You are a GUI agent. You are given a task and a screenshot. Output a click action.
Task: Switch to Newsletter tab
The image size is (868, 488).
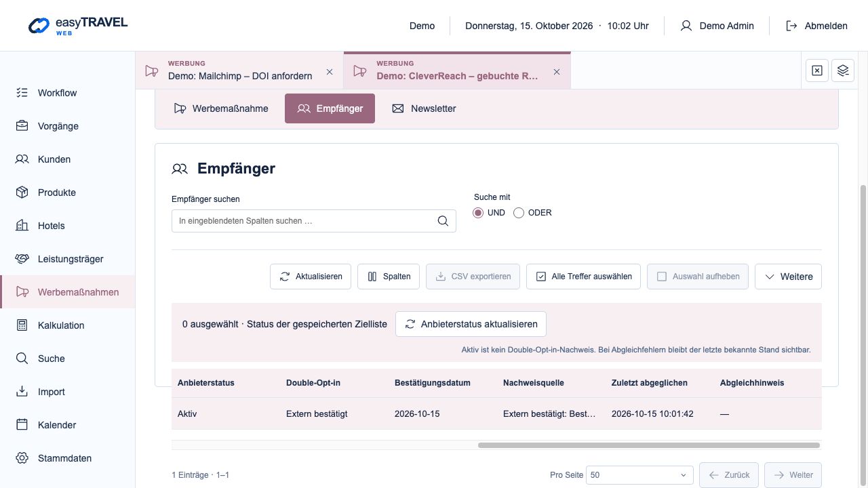click(424, 108)
